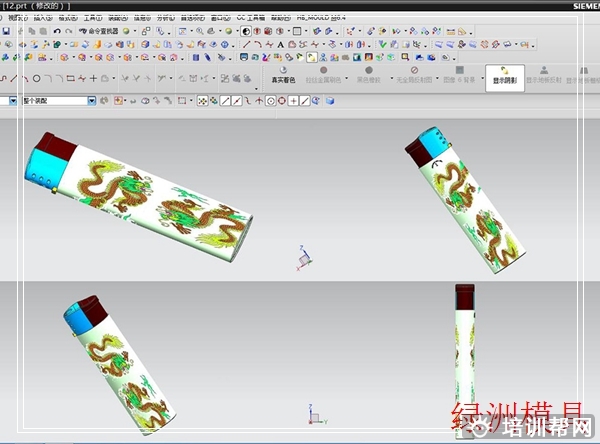Click the point-on-circle snap icon
The width and height of the screenshot is (600, 444).
[281, 101]
